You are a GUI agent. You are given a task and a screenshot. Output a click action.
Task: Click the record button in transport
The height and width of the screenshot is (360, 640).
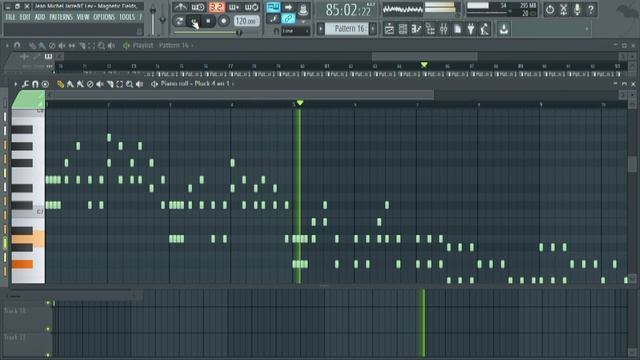(x=223, y=21)
